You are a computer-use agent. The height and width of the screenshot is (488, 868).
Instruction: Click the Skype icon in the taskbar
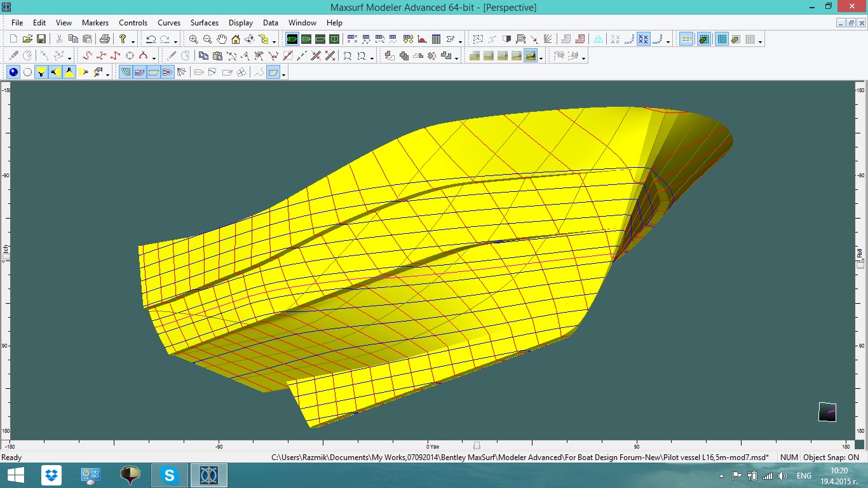point(169,475)
